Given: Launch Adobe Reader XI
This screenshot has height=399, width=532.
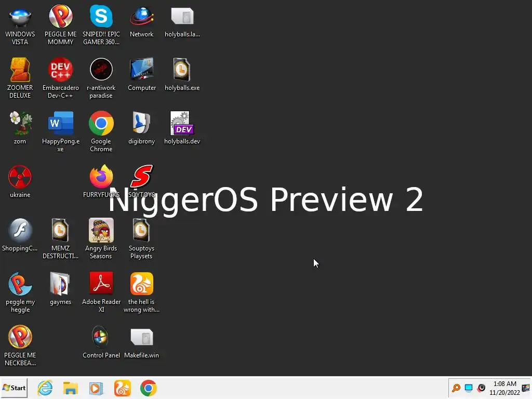Looking at the screenshot, I should coord(101,293).
